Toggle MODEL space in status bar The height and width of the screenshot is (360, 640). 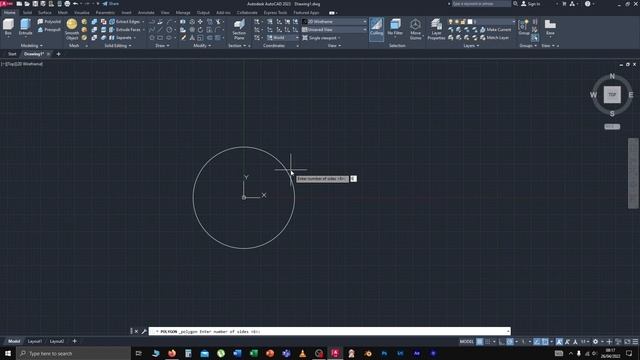467,342
